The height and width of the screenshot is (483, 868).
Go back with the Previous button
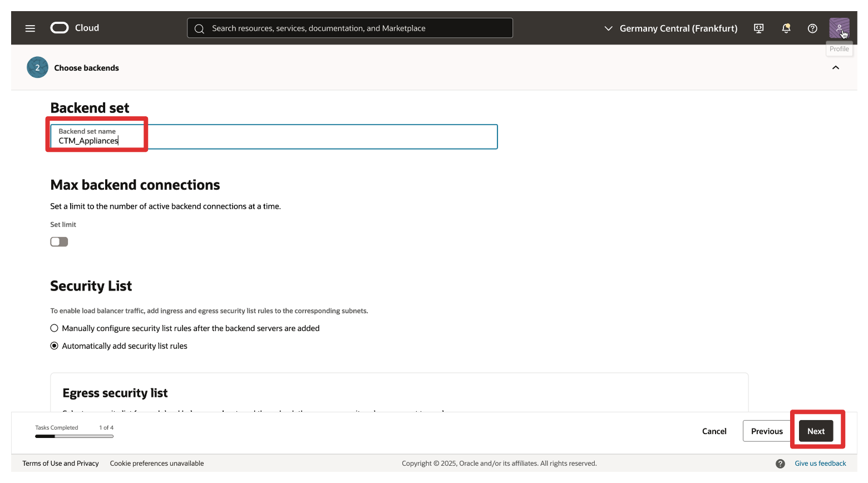766,431
